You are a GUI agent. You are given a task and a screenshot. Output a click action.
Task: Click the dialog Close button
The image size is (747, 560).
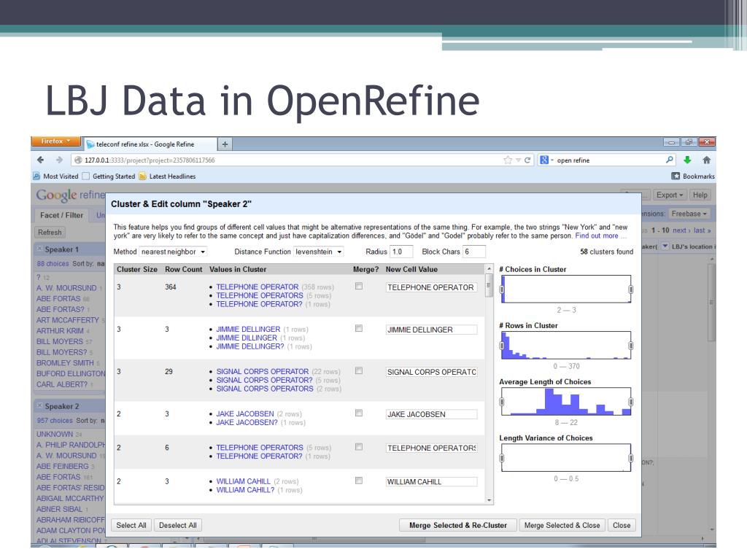coord(622,525)
